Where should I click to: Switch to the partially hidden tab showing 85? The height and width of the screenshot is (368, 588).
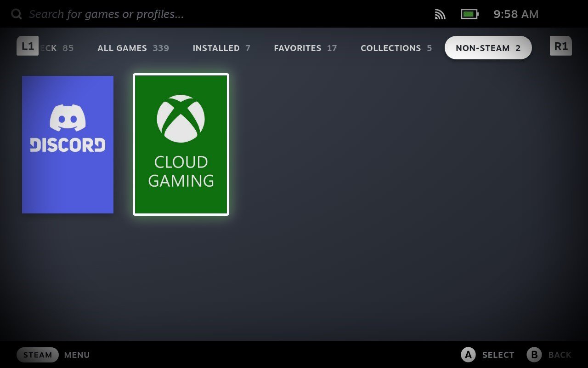tap(57, 48)
